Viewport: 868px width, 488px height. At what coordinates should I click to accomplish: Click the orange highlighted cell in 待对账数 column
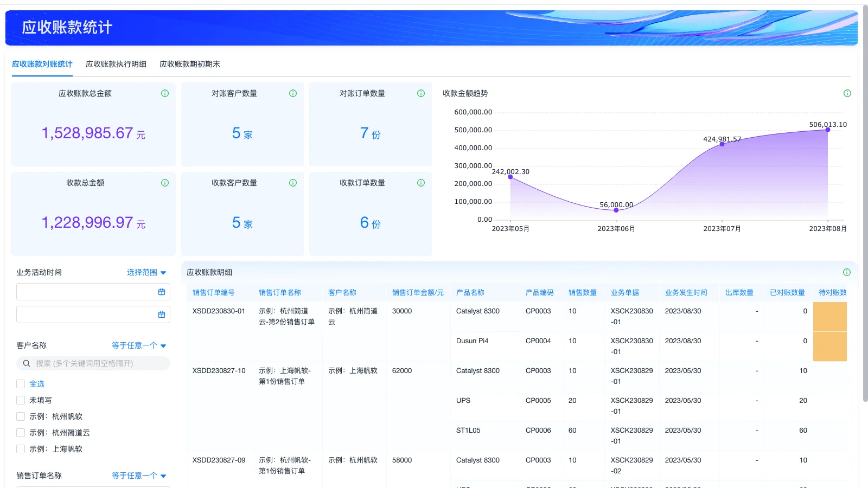click(x=830, y=318)
